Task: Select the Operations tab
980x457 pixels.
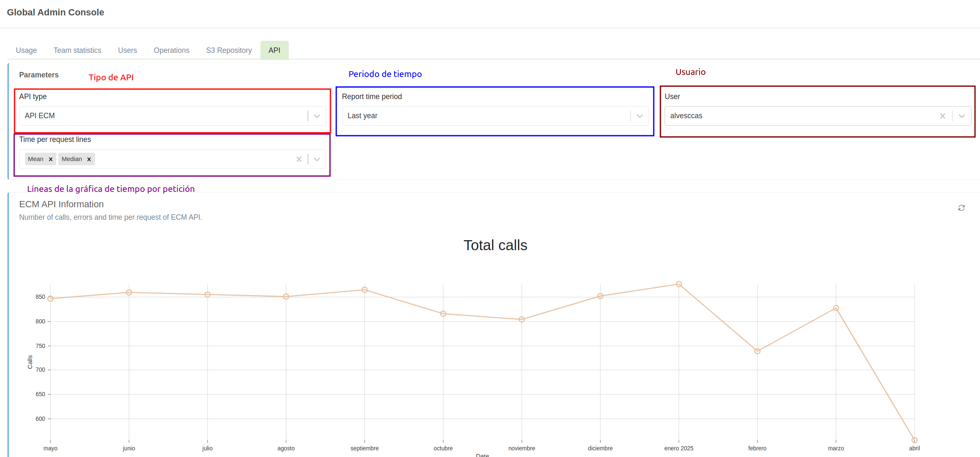Action: click(171, 50)
